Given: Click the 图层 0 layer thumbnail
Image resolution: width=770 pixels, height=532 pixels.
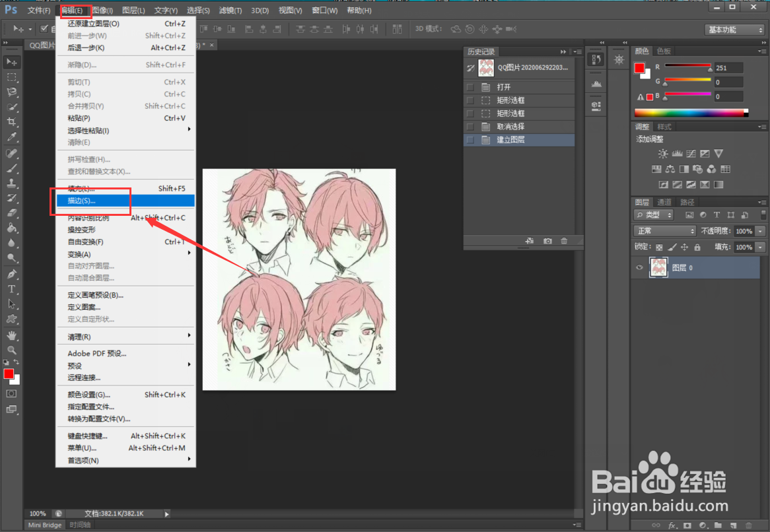Looking at the screenshot, I should point(658,267).
